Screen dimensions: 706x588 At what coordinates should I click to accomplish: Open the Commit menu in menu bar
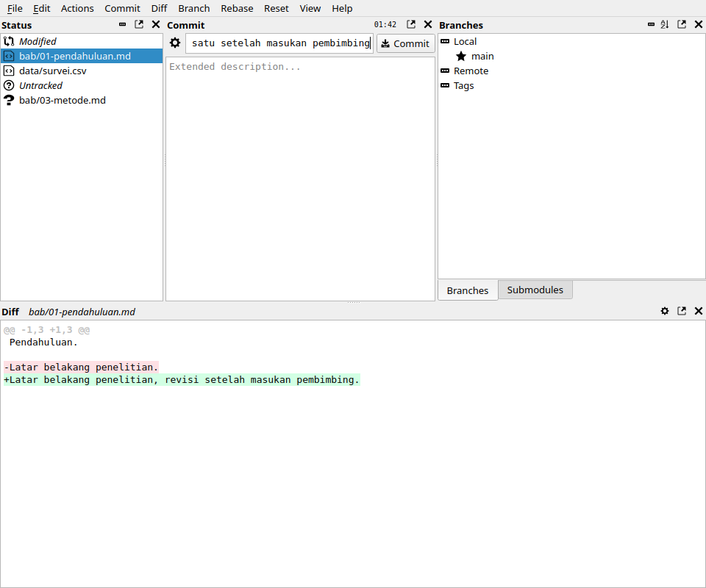[x=123, y=9]
